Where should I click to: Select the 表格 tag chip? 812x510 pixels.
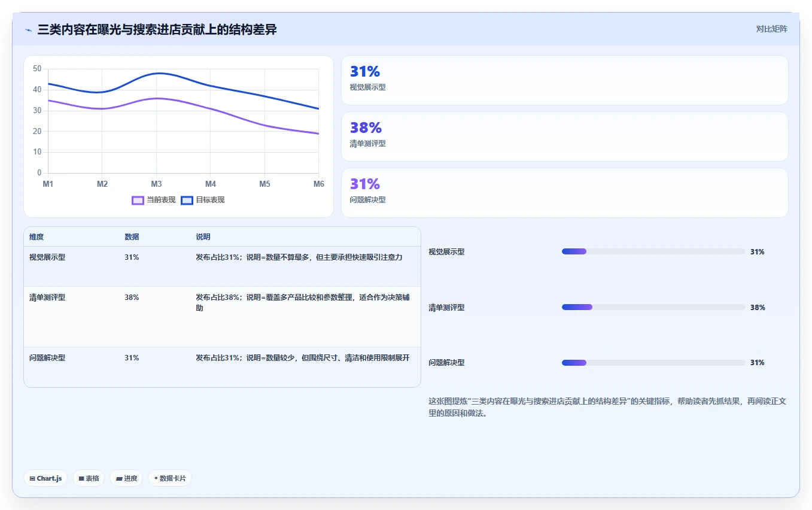89,478
